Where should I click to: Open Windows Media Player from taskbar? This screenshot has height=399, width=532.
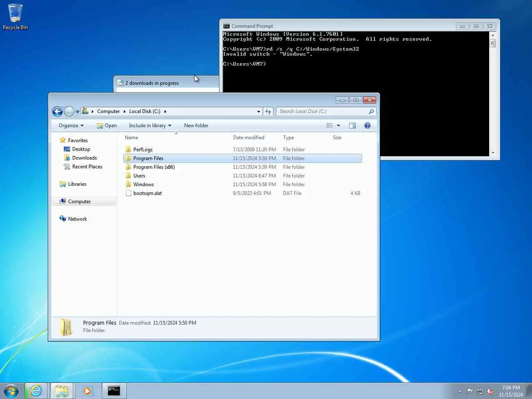(x=87, y=391)
